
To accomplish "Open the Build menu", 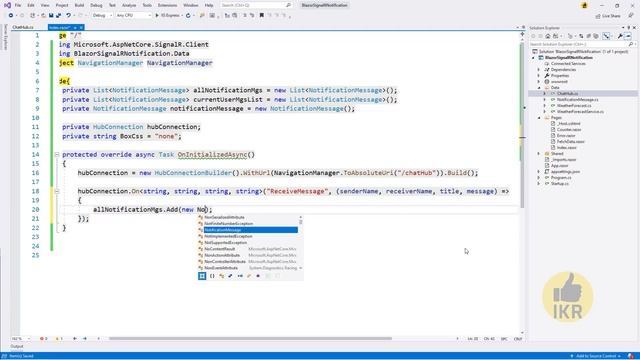I will 79,5.
